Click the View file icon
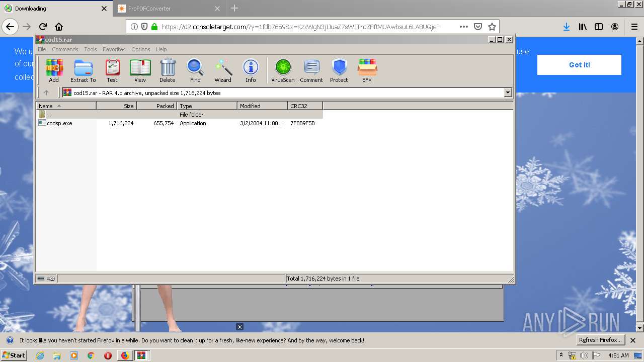This screenshot has height=362, width=644. (140, 70)
